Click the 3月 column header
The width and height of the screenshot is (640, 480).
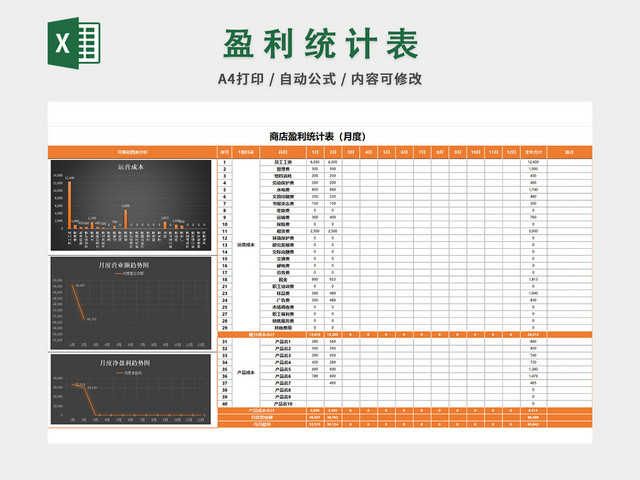351,152
